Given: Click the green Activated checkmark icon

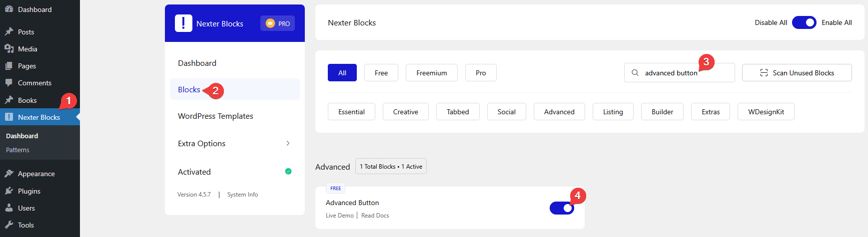Looking at the screenshot, I should (x=288, y=172).
